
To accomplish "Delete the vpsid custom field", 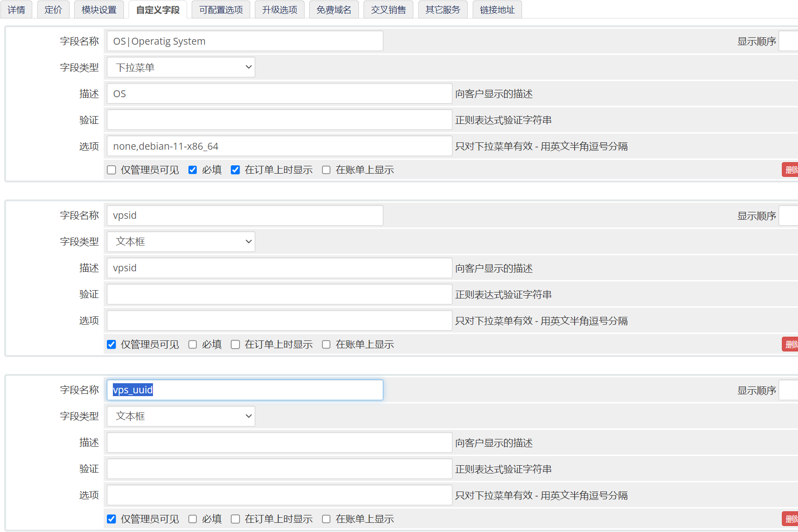I will (790, 344).
